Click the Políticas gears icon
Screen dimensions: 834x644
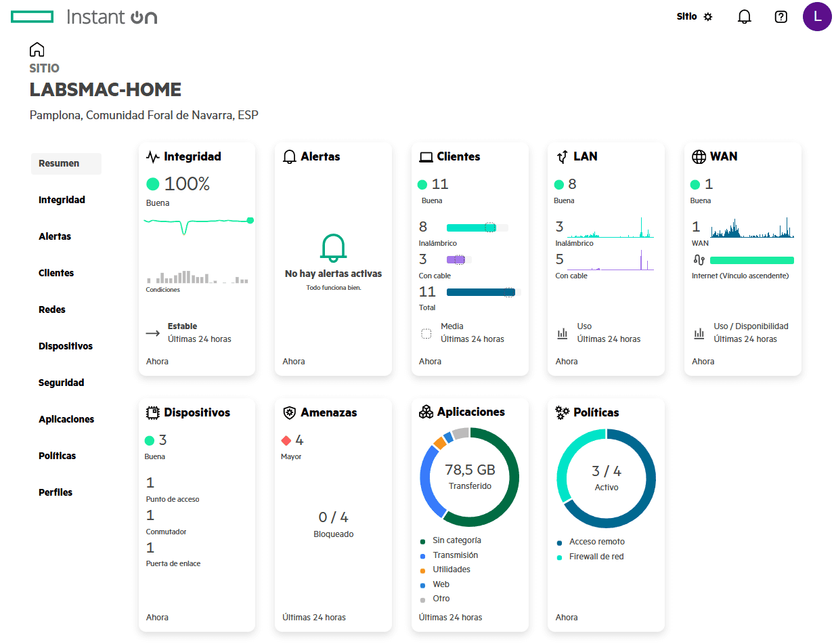pos(562,412)
